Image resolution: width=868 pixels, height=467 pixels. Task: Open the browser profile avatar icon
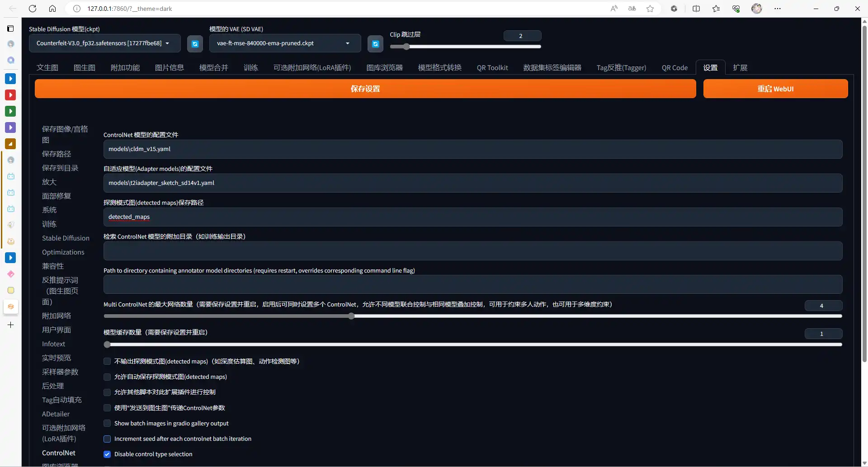click(x=756, y=9)
